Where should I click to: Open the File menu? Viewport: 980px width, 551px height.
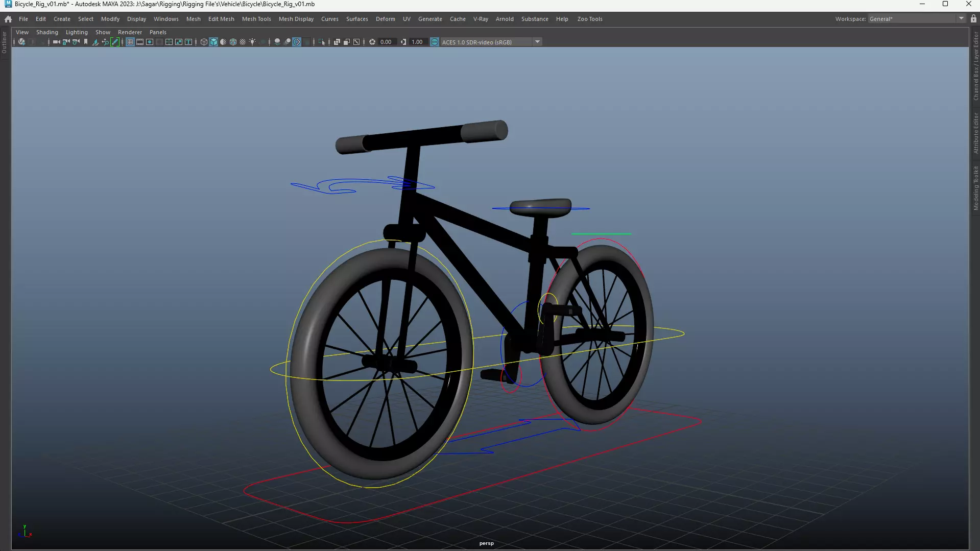[x=23, y=19]
